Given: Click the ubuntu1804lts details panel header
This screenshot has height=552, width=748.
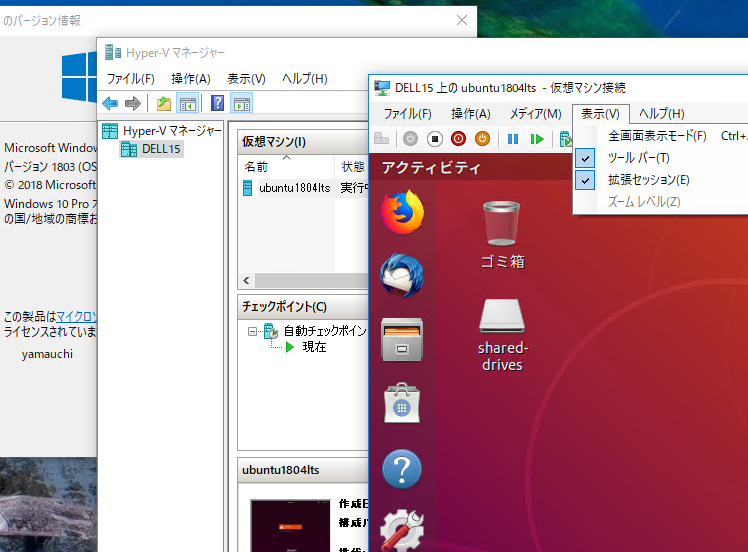Looking at the screenshot, I should click(x=303, y=470).
